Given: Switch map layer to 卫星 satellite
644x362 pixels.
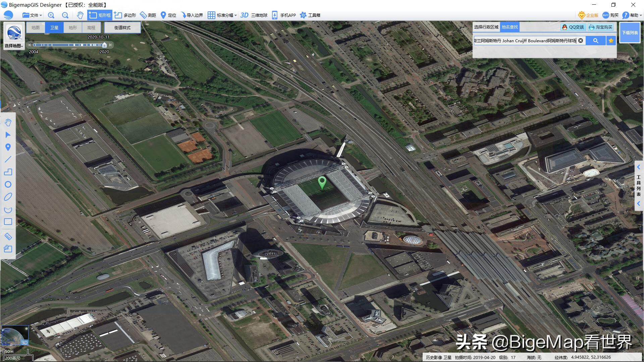Looking at the screenshot, I should [x=54, y=27].
